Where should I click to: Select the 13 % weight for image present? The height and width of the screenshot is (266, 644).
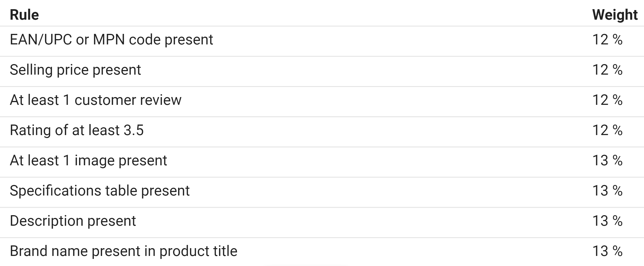point(607,160)
